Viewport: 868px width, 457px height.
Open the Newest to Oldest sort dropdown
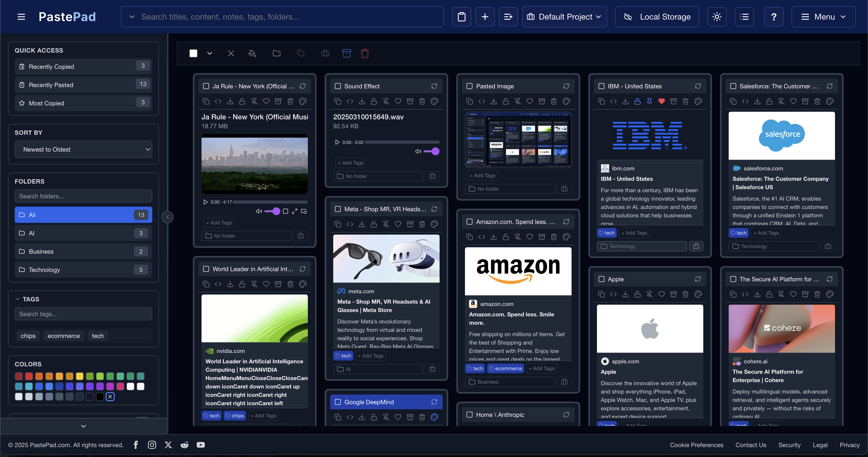pyautogui.click(x=83, y=149)
